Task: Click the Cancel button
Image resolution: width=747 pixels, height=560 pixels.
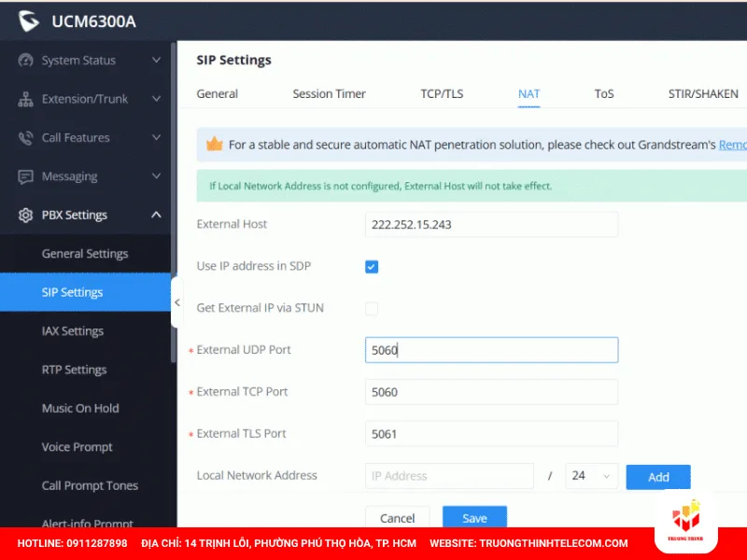Action: 398,518
